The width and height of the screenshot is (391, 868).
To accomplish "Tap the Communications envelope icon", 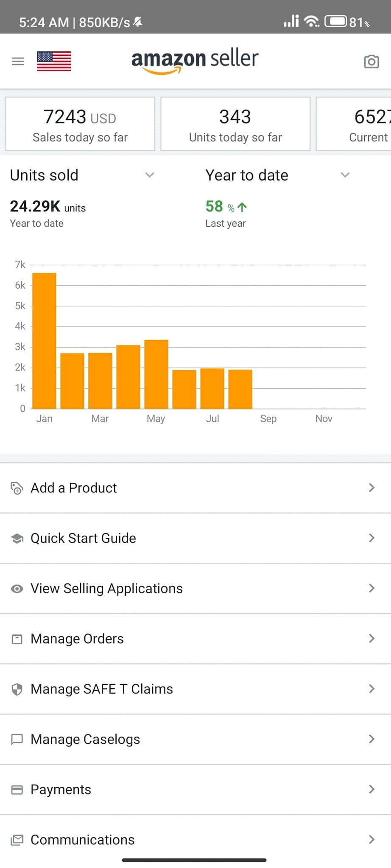I will click(x=17, y=840).
